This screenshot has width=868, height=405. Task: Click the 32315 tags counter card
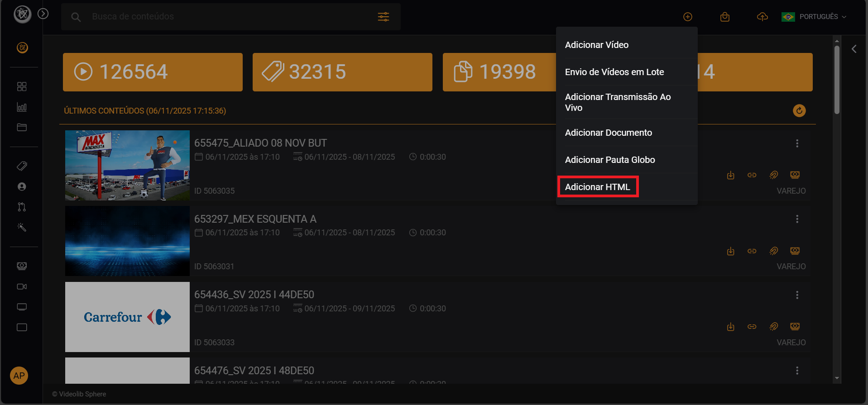pyautogui.click(x=342, y=72)
